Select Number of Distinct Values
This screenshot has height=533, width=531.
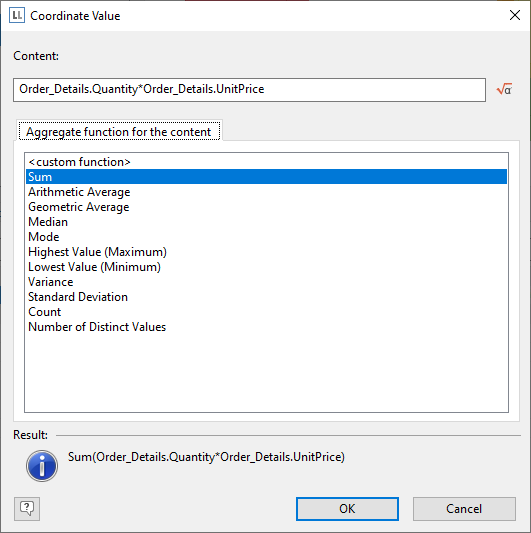pyautogui.click(x=267, y=327)
